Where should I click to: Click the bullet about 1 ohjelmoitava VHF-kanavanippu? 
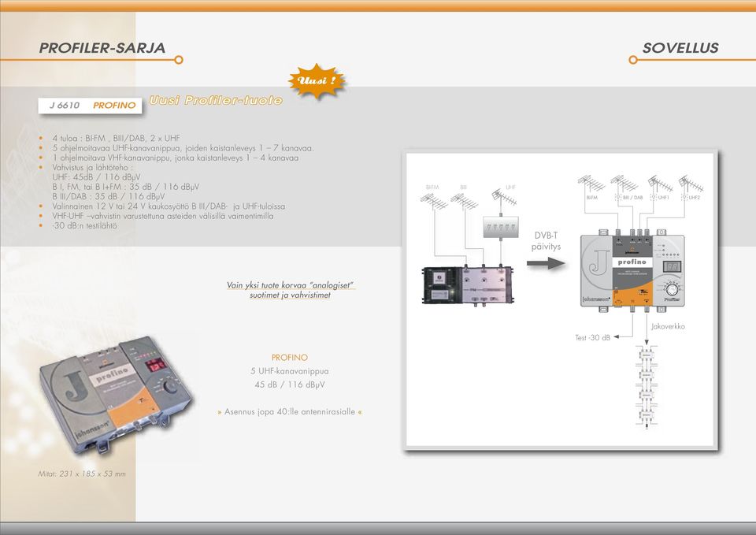click(x=176, y=158)
